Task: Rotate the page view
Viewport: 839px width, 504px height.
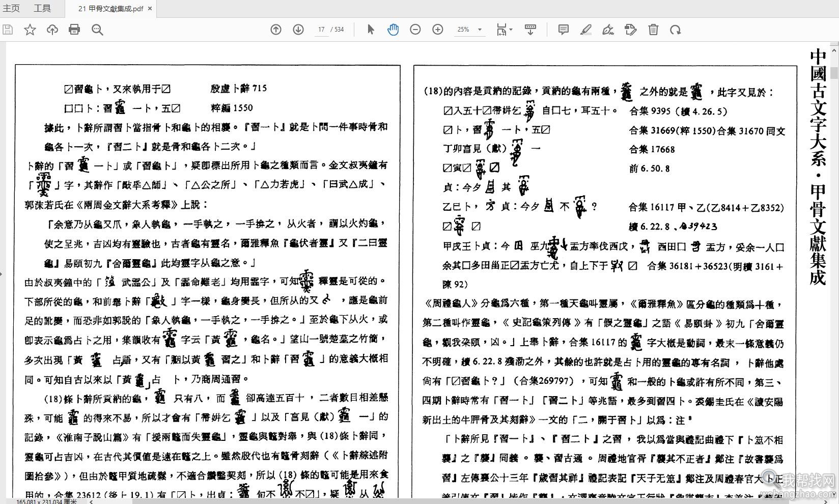Action: click(x=676, y=30)
